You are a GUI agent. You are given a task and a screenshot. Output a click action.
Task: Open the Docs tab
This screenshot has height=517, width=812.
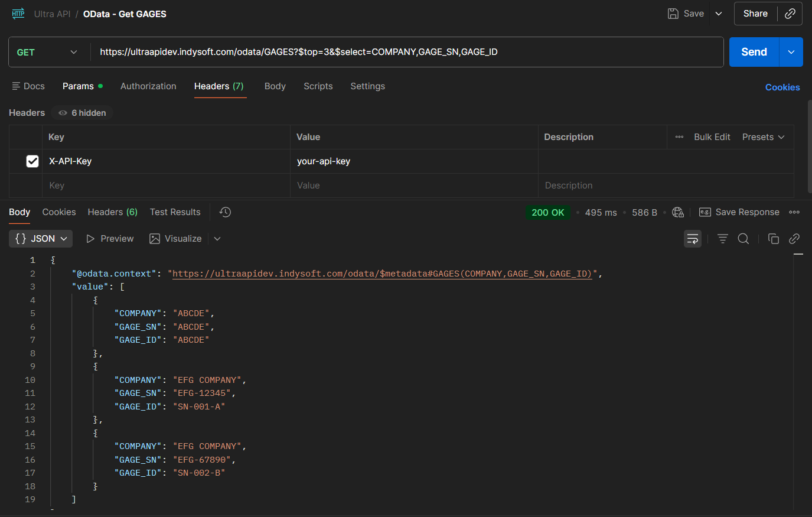(x=28, y=86)
